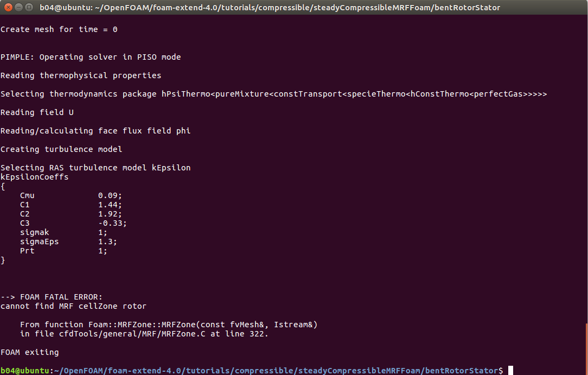Select the FOAM FATAL ERROR line
This screenshot has height=375, width=588.
click(52, 297)
